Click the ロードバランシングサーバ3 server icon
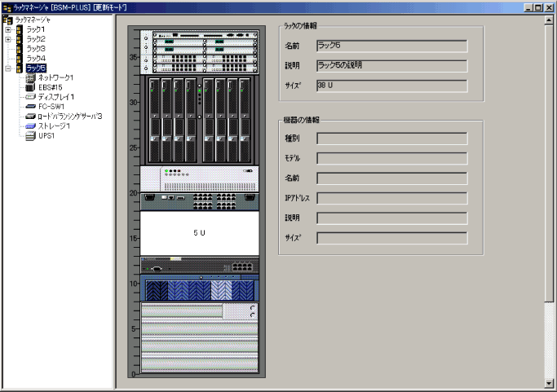The height and width of the screenshot is (392, 557). tap(31, 117)
